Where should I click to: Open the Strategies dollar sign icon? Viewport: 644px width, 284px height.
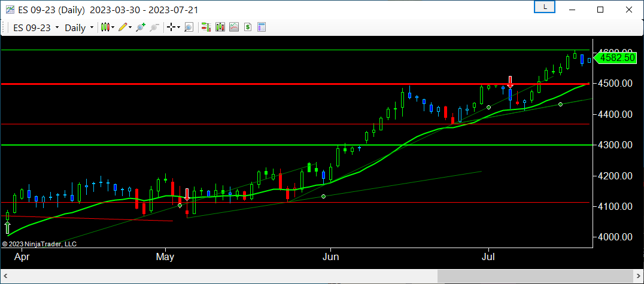pyautogui.click(x=248, y=28)
